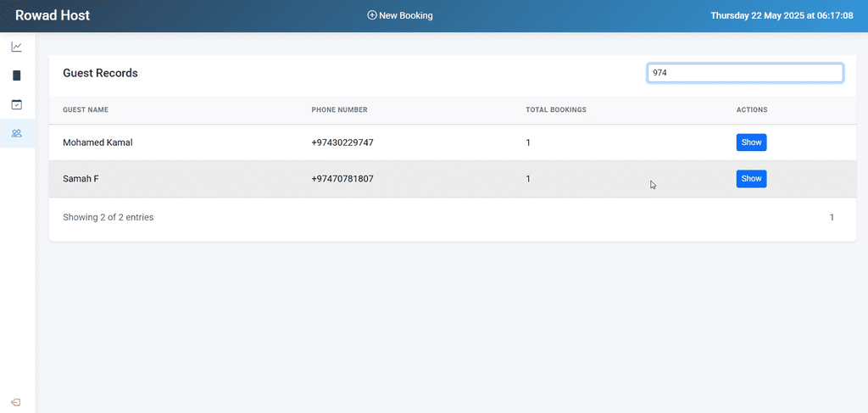This screenshot has height=413, width=868.
Task: Select the Mohamed Kamal name cell
Action: point(97,142)
